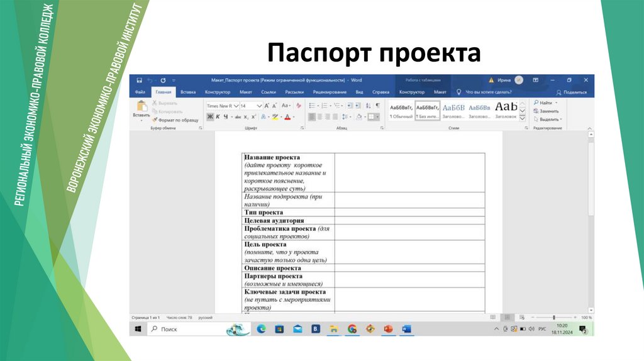Open the font size 14 dropdown
This screenshot has width=644, height=361.
260,106
